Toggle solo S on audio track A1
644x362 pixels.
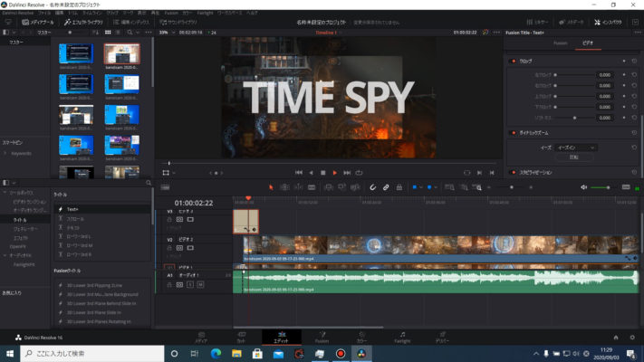(x=190, y=284)
